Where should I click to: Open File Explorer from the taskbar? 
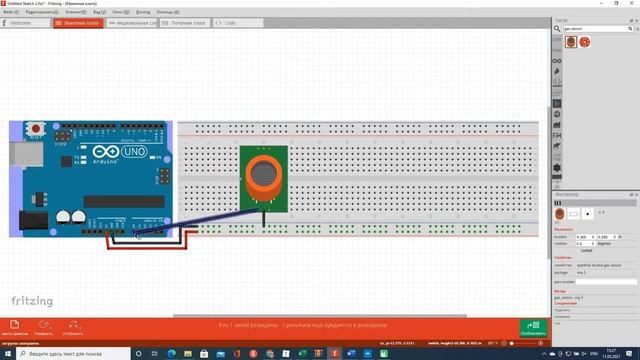(x=188, y=353)
